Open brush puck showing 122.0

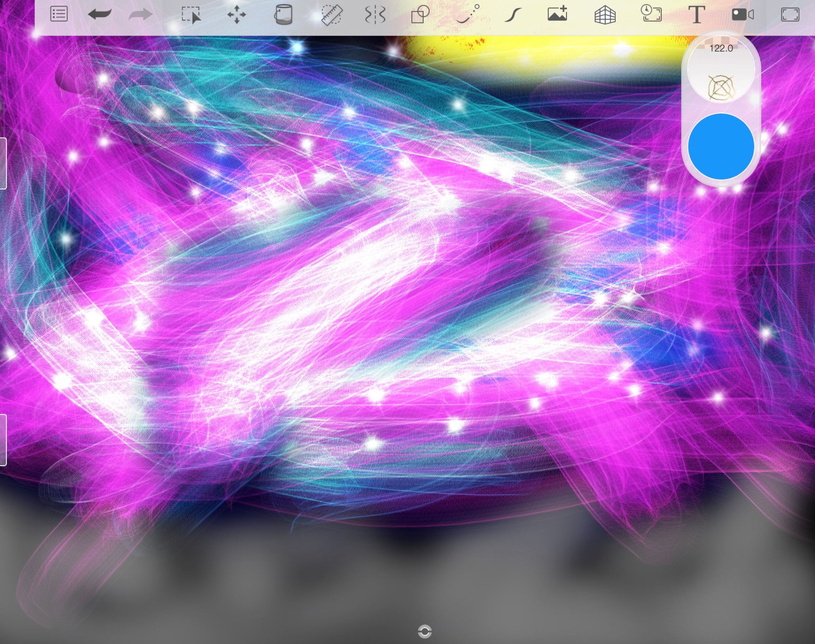click(721, 70)
